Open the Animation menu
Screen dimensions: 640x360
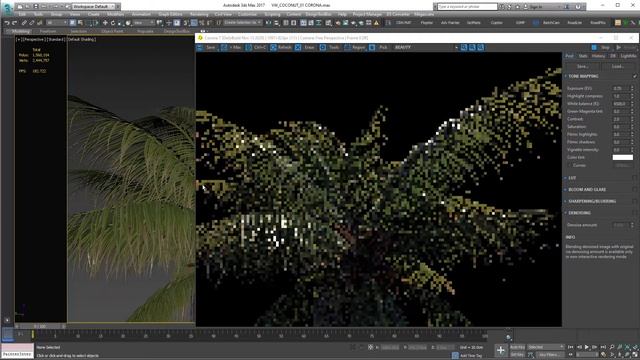pos(141,14)
